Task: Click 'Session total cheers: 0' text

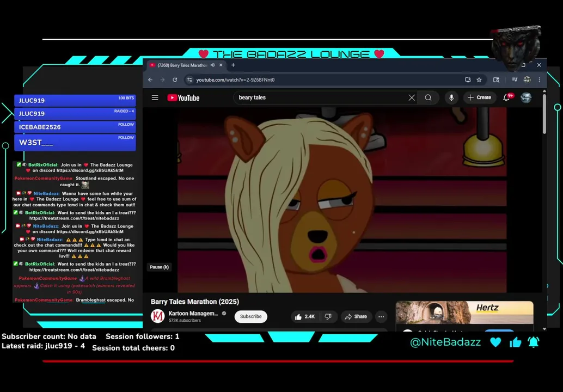Action: (x=133, y=348)
